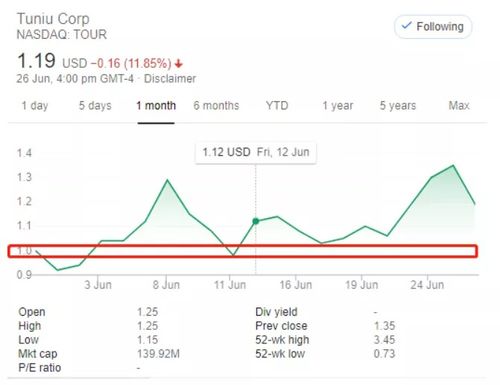Open the Max range tab
This screenshot has width=500, height=385.
[459, 106]
